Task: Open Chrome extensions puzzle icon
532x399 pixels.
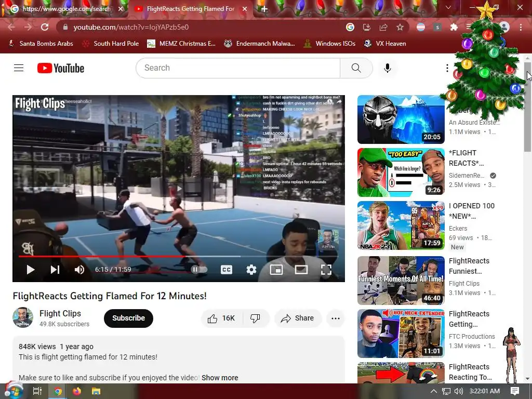Action: click(x=454, y=27)
